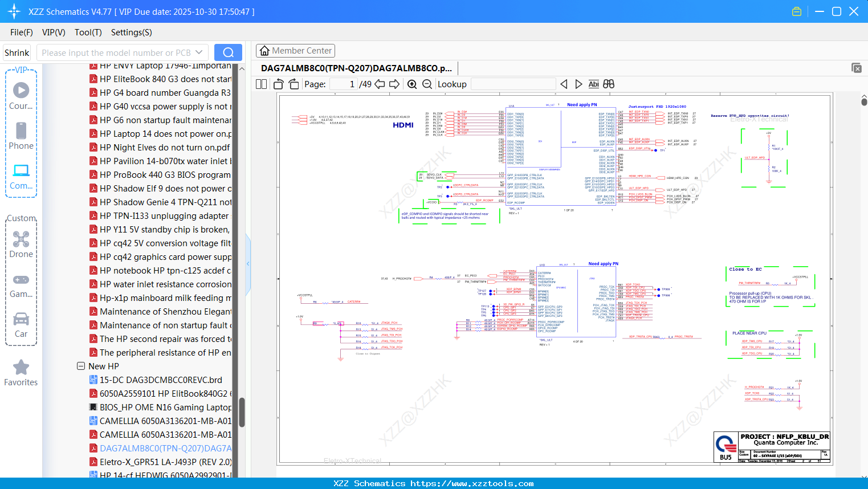
Task: Rotate the page clockwise
Action: coord(294,84)
